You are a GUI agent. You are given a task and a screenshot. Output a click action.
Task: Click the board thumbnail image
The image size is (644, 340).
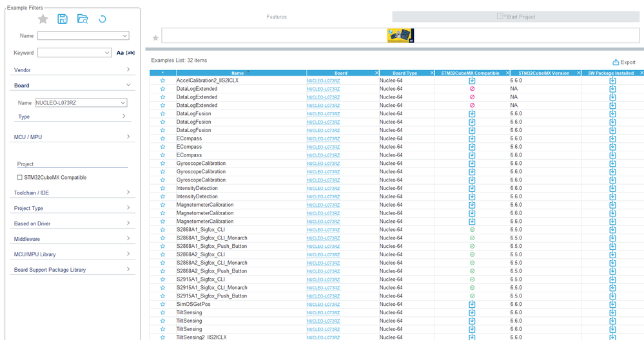[x=400, y=35]
